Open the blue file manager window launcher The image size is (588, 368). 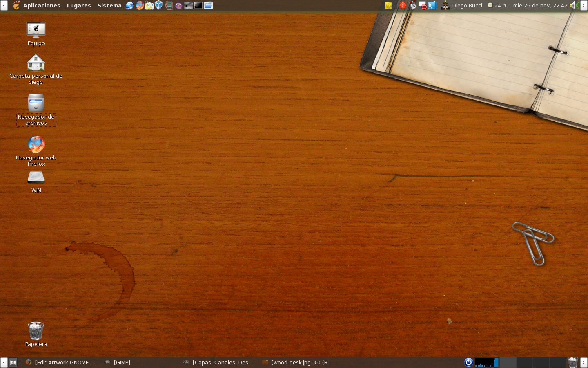pyautogui.click(x=208, y=5)
